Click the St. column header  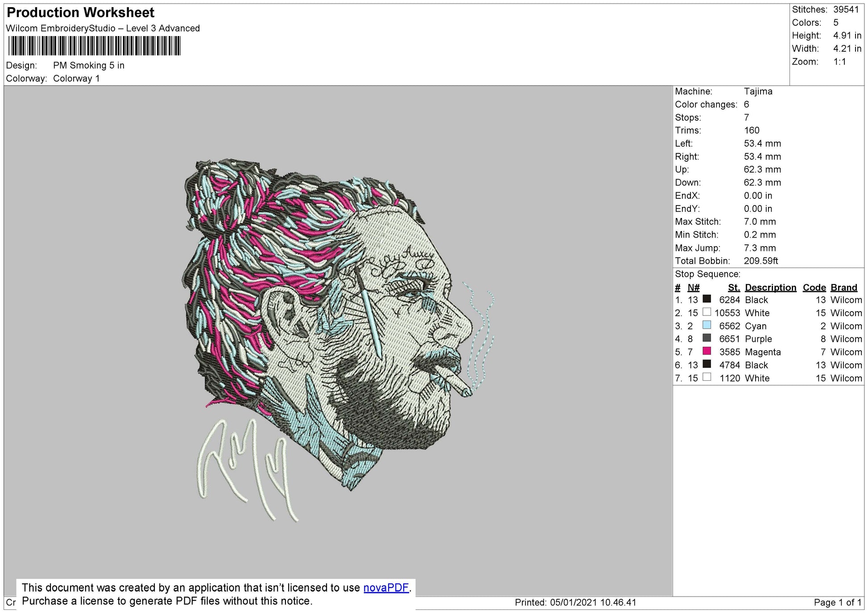coord(734,288)
